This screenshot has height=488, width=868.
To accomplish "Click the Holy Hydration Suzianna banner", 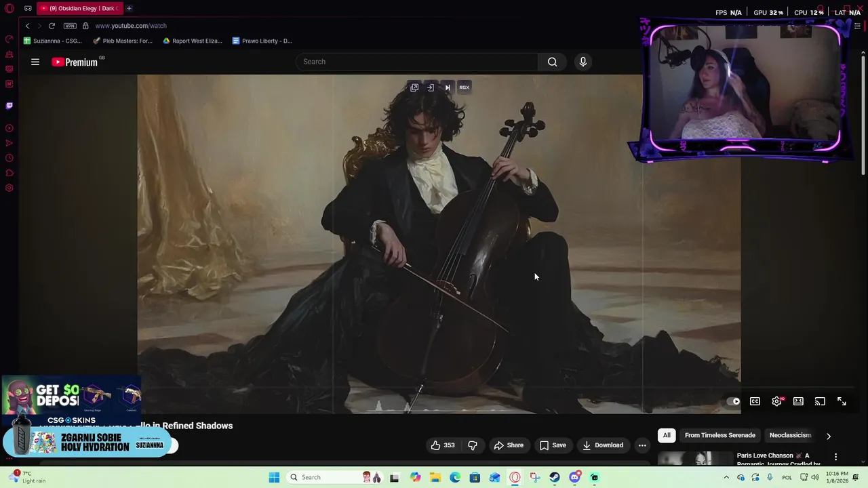I will (86, 442).
